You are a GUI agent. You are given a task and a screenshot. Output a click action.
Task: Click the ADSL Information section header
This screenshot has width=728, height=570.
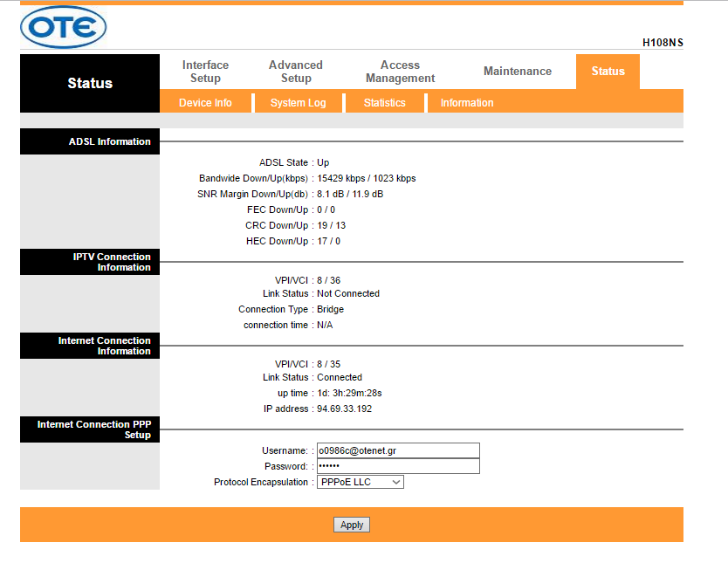click(90, 141)
